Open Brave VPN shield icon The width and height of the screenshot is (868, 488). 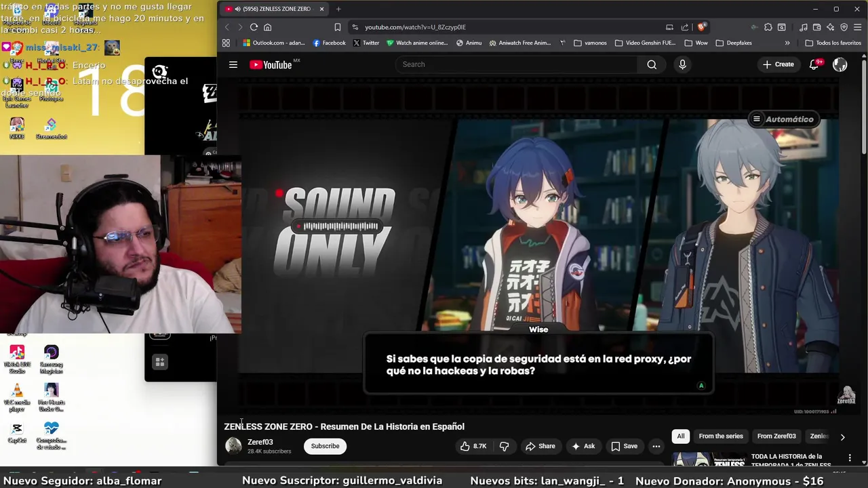coord(844,27)
